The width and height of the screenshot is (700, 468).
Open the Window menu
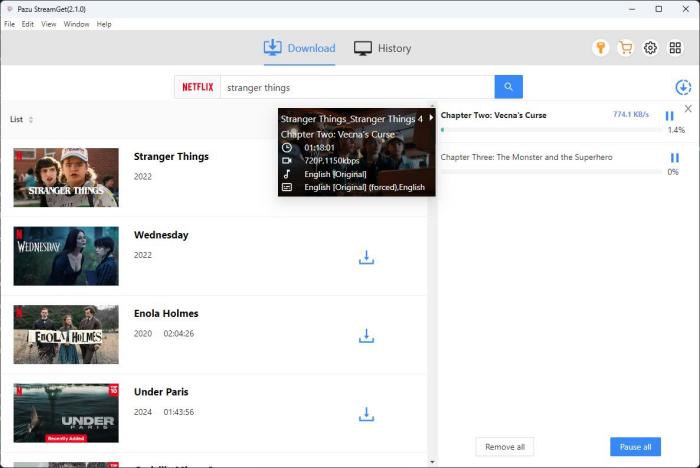(76, 24)
